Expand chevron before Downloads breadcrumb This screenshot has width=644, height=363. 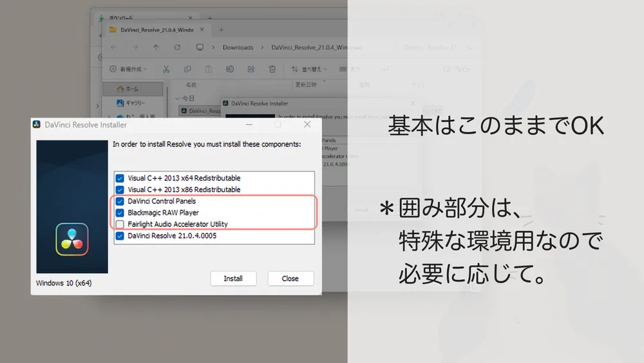coord(213,47)
